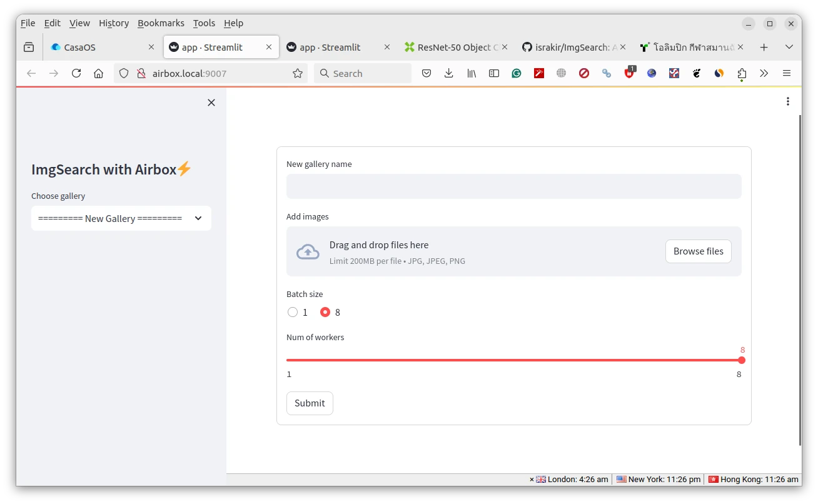
Task: Open a new browser tab
Action: tap(764, 47)
